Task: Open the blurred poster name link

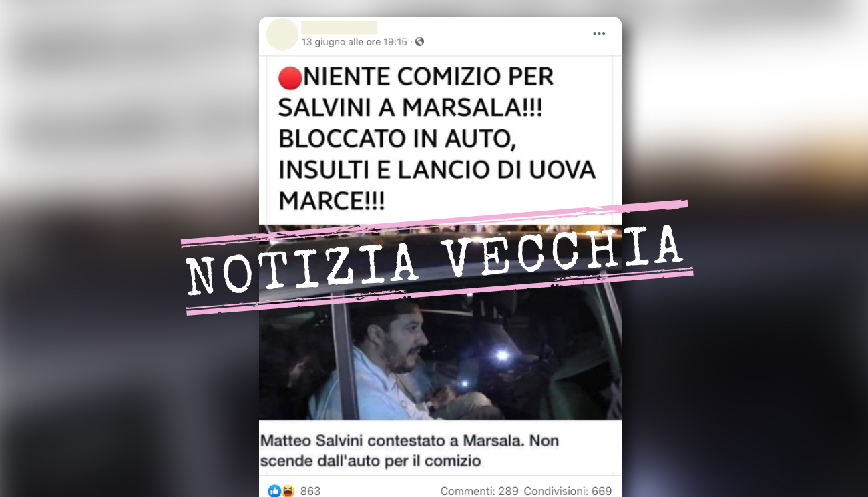Action: [x=339, y=27]
